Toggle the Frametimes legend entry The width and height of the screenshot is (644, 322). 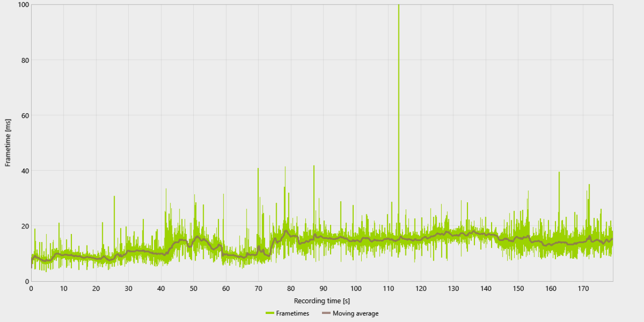(x=287, y=313)
